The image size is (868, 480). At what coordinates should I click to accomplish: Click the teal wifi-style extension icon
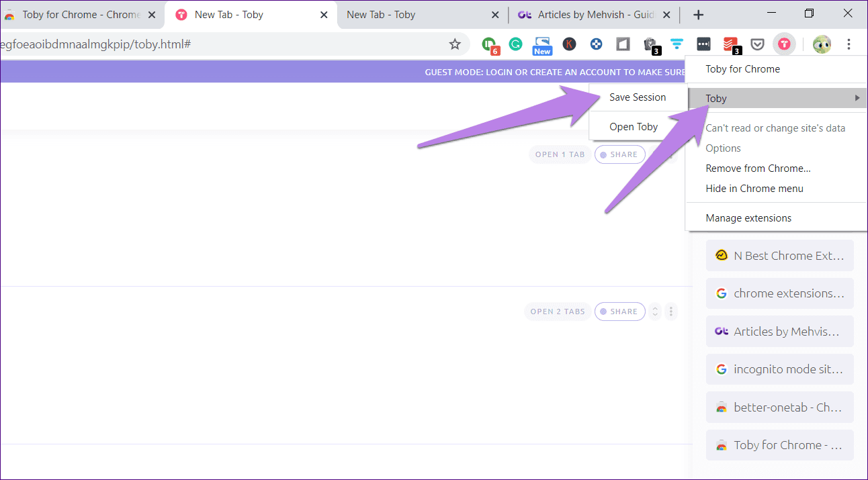tap(677, 44)
